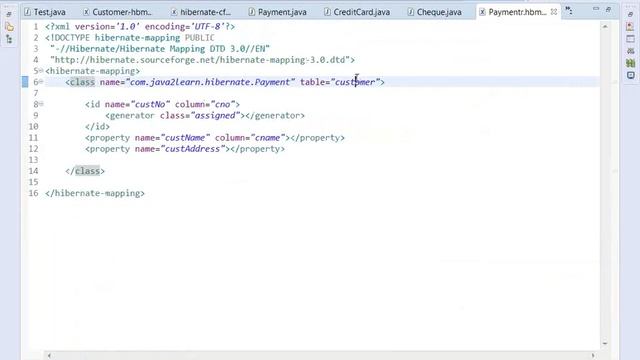The image size is (640, 360).
Task: Click the generator class value "assigned"
Action: pos(216,116)
